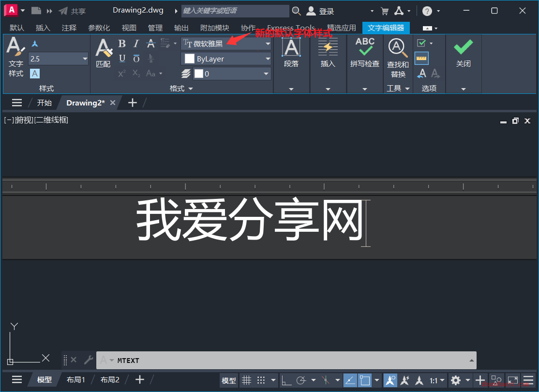
Task: Click the Insert (插入) columns icon
Action: tap(328, 47)
